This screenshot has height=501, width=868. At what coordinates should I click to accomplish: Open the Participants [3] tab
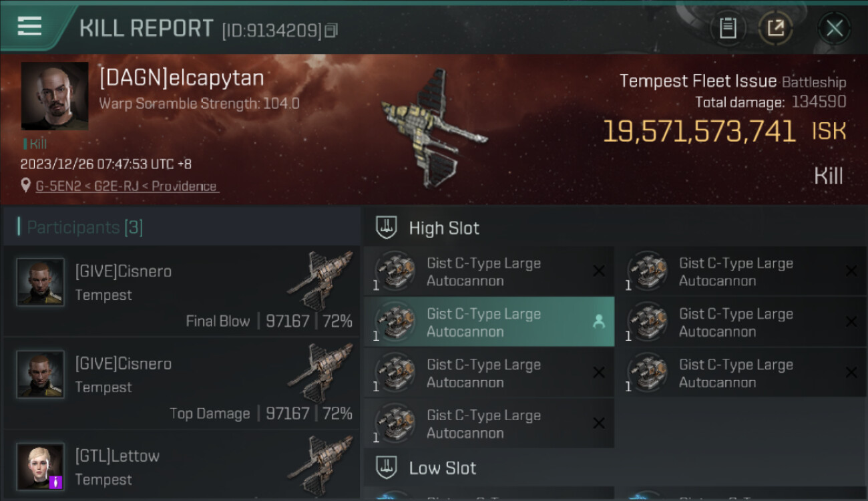click(84, 227)
